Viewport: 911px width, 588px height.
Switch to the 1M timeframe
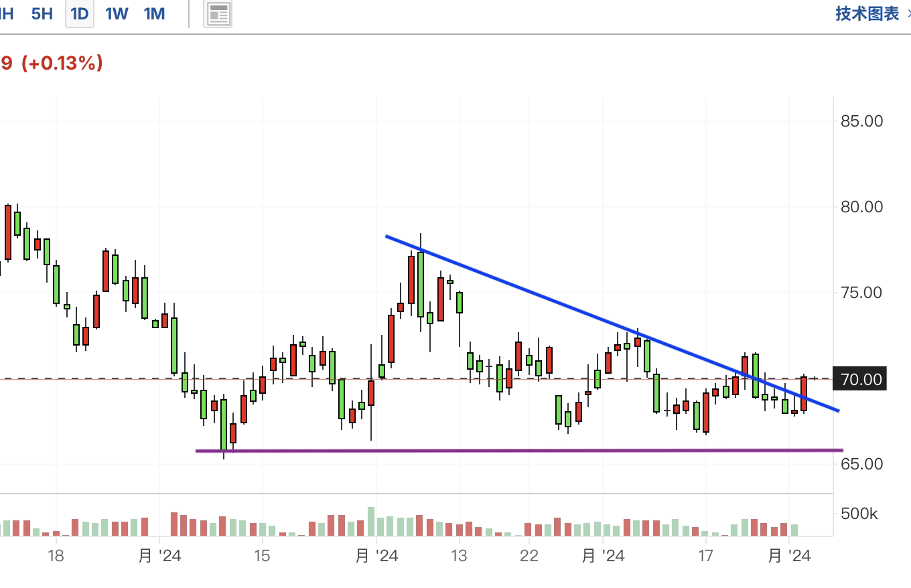(154, 13)
